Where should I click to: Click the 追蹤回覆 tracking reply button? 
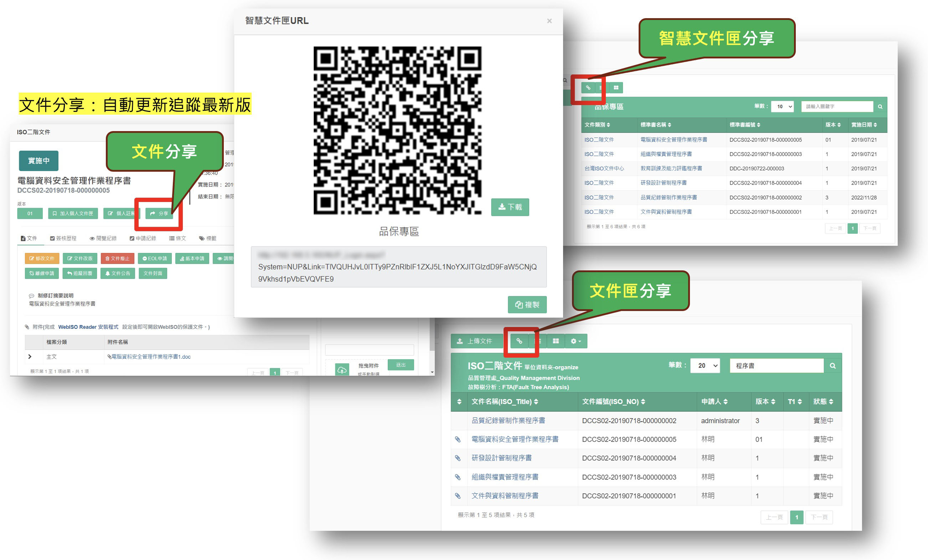pyautogui.click(x=80, y=273)
